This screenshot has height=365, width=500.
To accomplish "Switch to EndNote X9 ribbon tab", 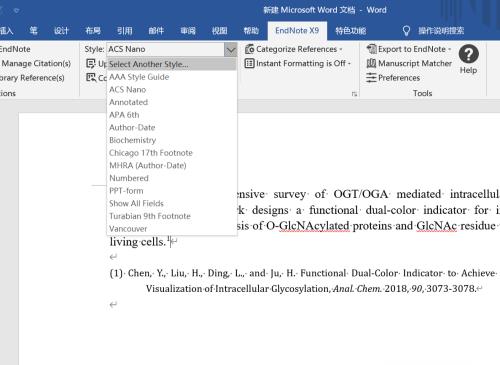I will [x=297, y=31].
